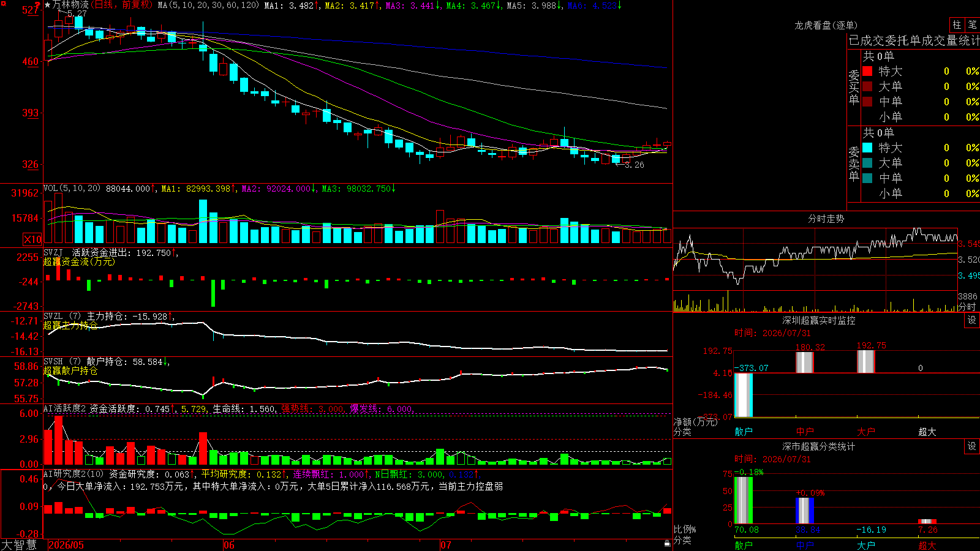Click the SVZJ indicator name
This screenshot has width=980, height=551.
[53, 252]
